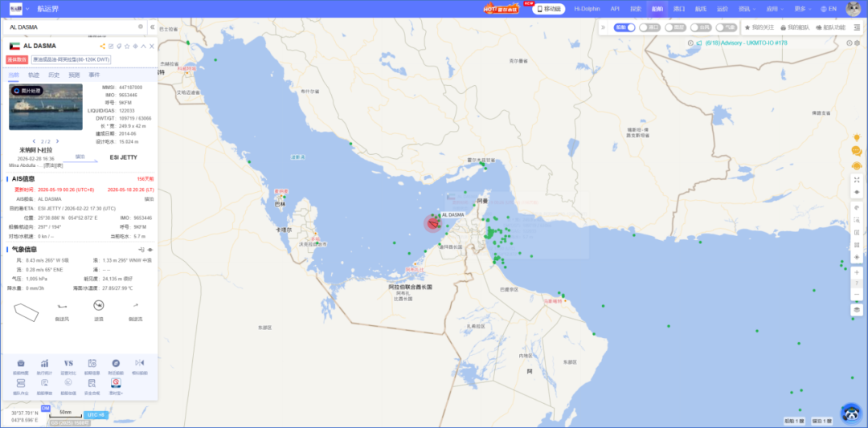Click the unit switch icon in 气象信息 header

click(x=141, y=250)
